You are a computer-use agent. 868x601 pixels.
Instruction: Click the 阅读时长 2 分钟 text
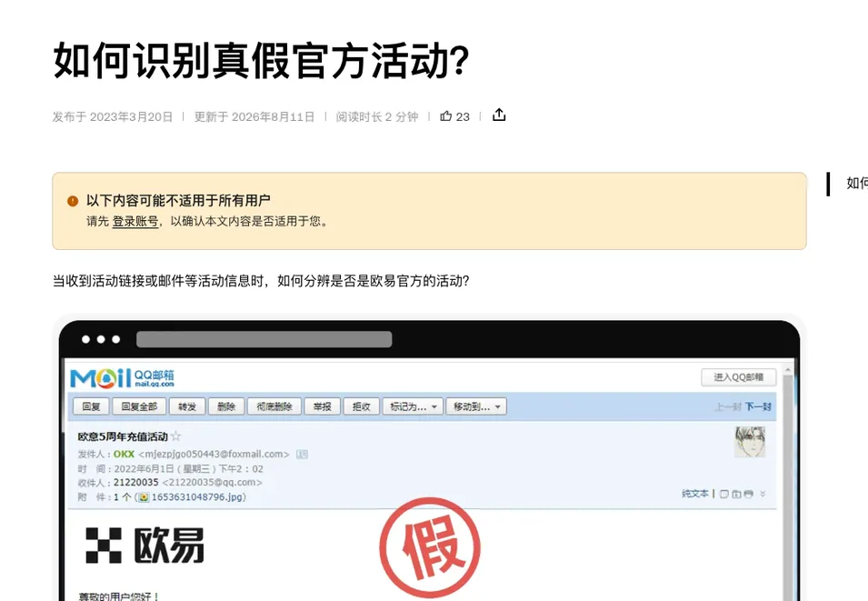376,116
